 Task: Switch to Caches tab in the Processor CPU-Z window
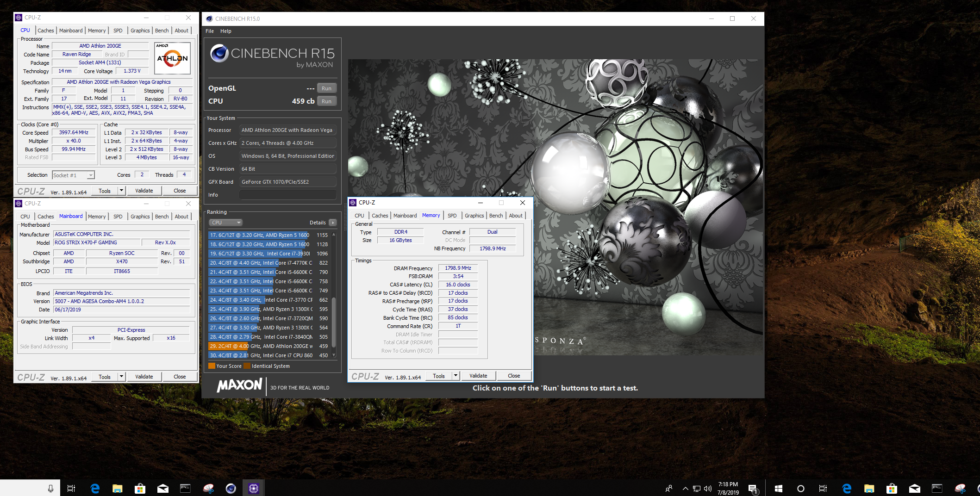46,31
